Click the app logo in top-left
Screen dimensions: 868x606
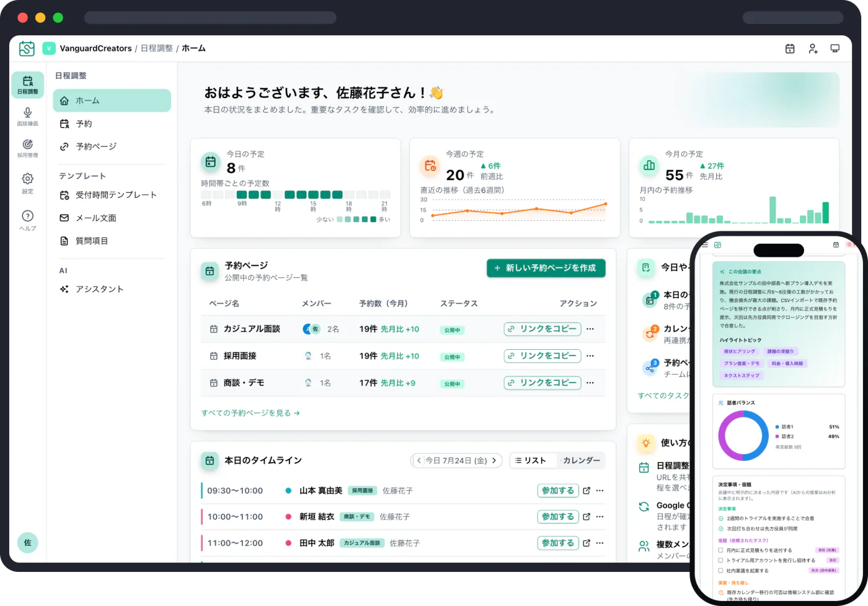click(x=27, y=48)
